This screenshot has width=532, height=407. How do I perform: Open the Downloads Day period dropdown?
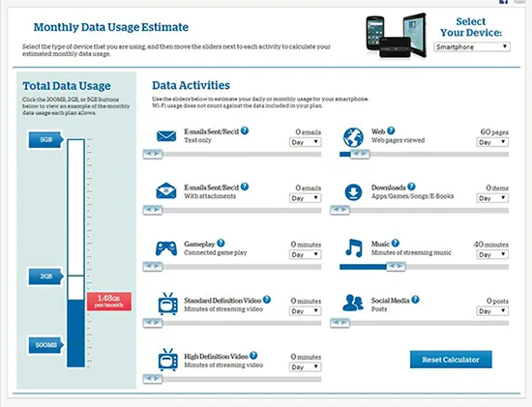click(492, 198)
